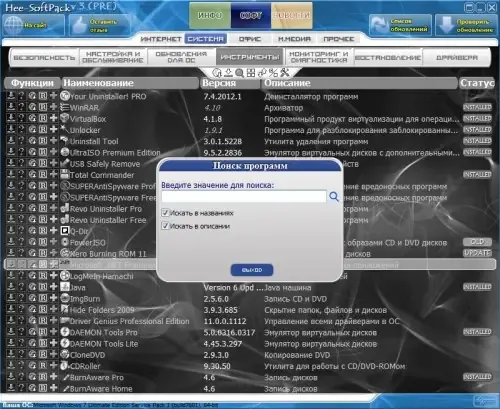Click the Наименование column header
The image size is (500, 409).
pos(130,83)
